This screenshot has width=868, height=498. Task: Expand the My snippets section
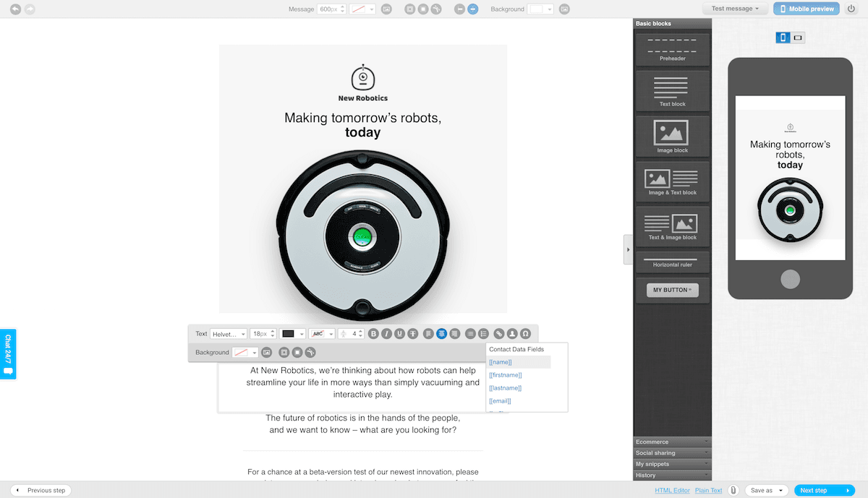point(673,464)
